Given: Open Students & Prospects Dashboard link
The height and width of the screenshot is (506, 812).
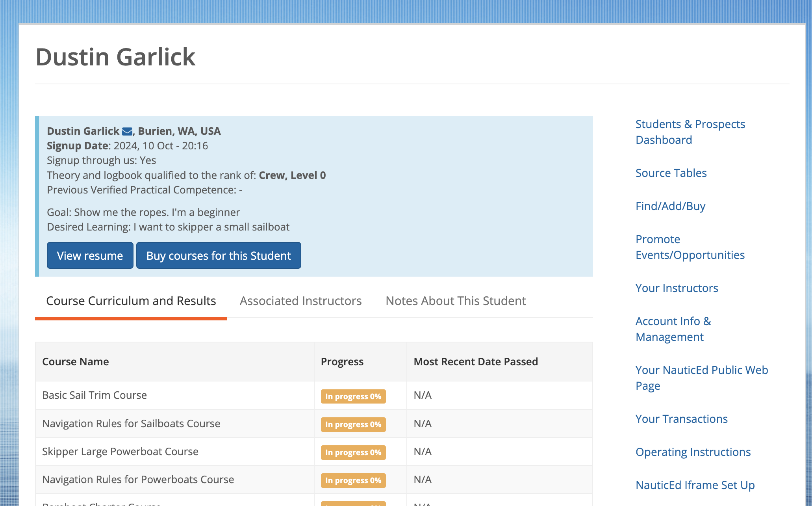Looking at the screenshot, I should point(690,132).
